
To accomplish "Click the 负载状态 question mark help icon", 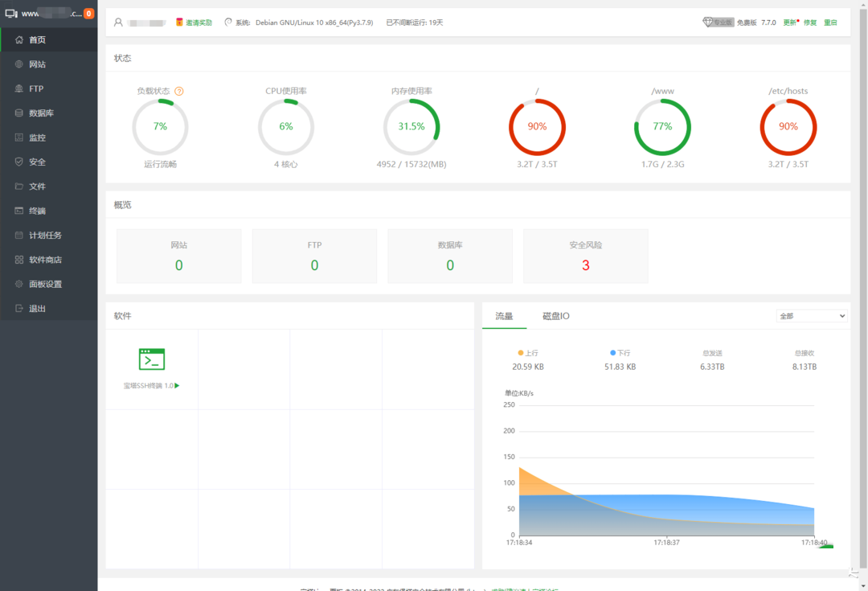I will (x=178, y=92).
